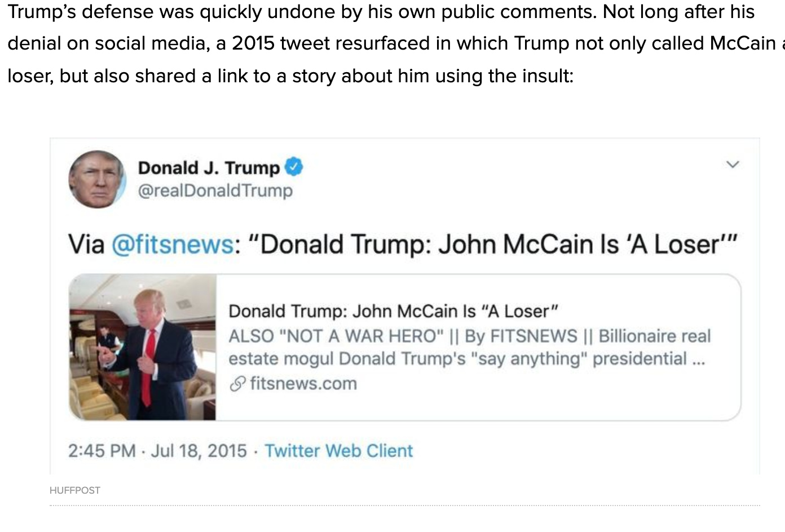
Task: Click the HUFFPOST image credit
Action: pos(75,490)
